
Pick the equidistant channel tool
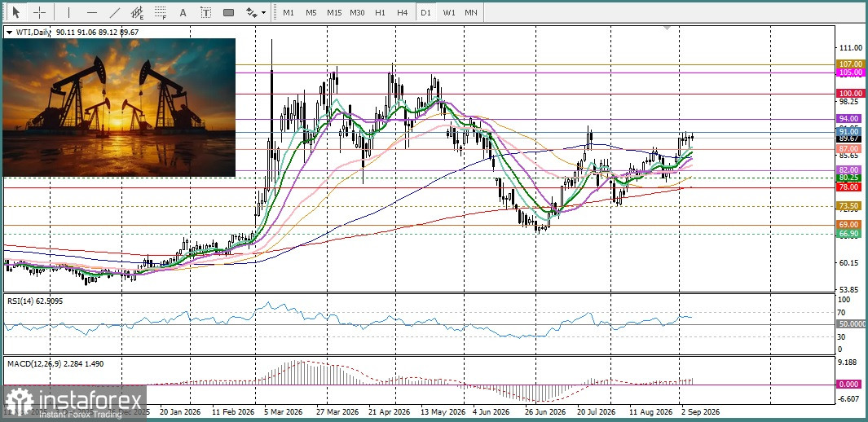pyautogui.click(x=137, y=12)
